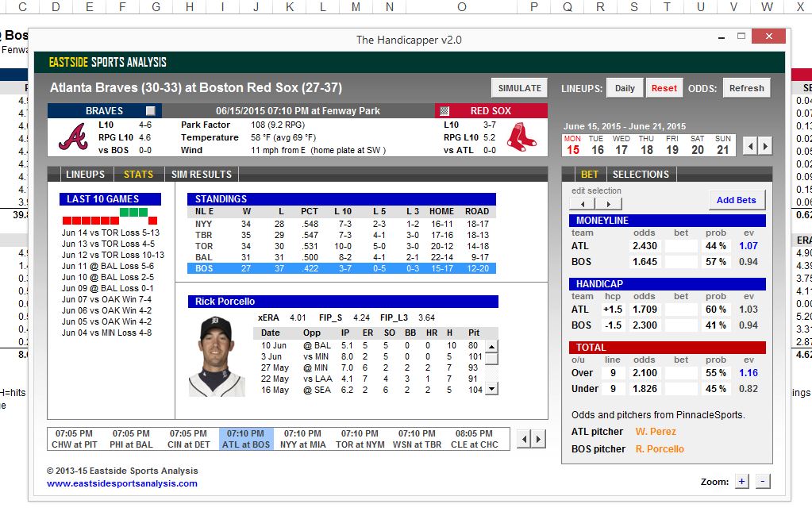Toggle the Red Sox header checkbox

click(x=444, y=111)
